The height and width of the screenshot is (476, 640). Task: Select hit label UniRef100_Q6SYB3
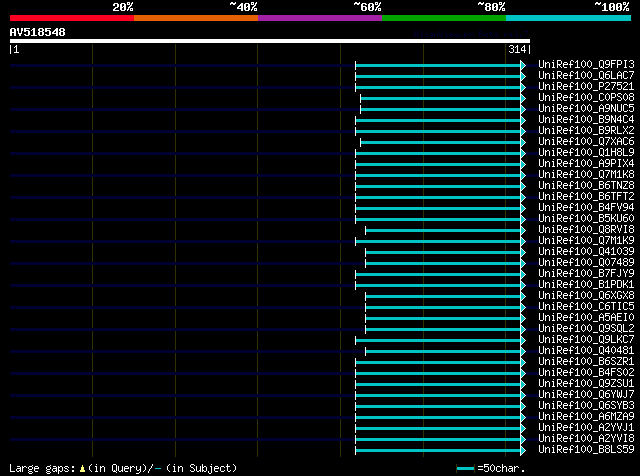click(586, 406)
